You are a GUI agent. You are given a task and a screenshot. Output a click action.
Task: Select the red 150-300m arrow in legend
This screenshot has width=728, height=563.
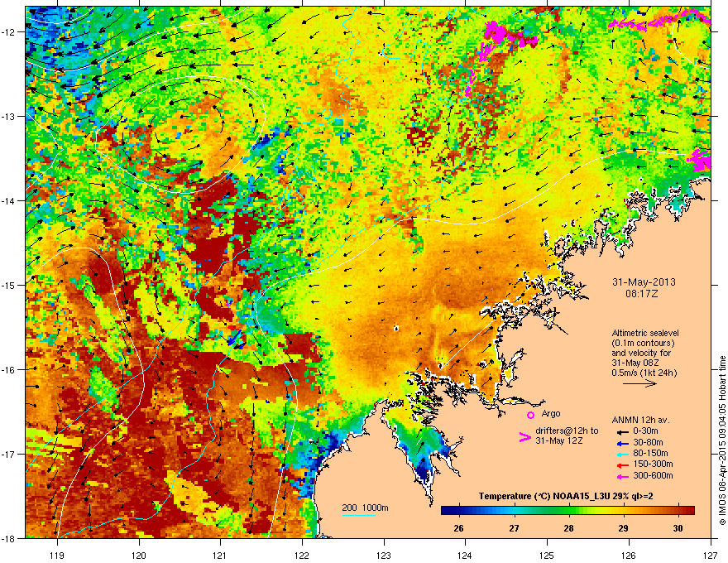click(621, 464)
